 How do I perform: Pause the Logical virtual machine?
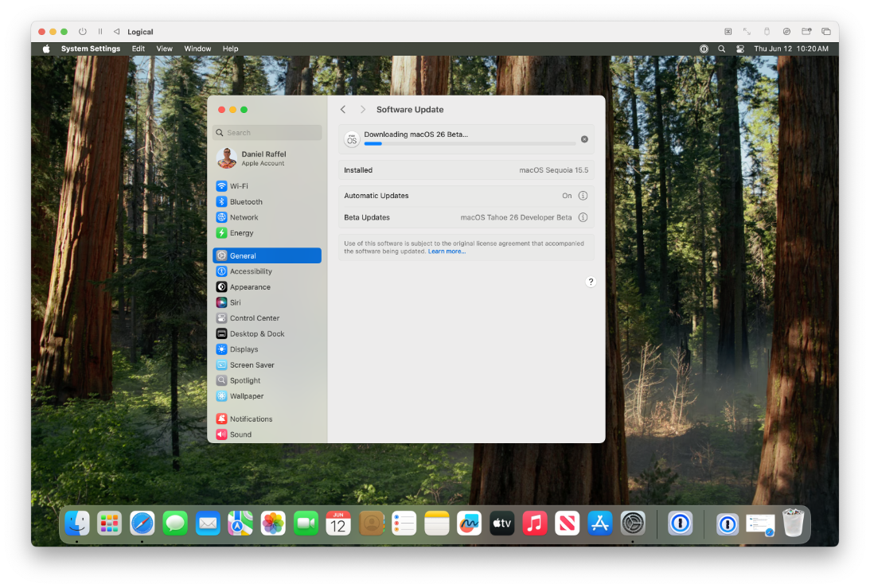(x=99, y=32)
